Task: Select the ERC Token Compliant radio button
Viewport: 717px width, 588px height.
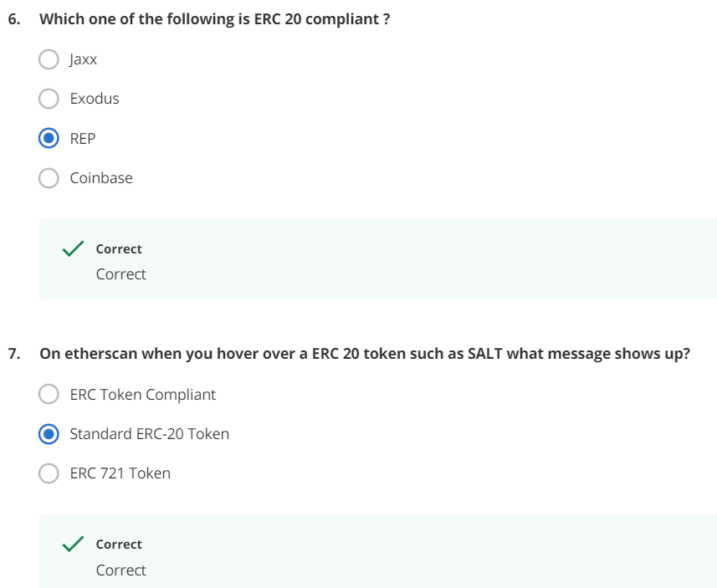Action: 49,394
